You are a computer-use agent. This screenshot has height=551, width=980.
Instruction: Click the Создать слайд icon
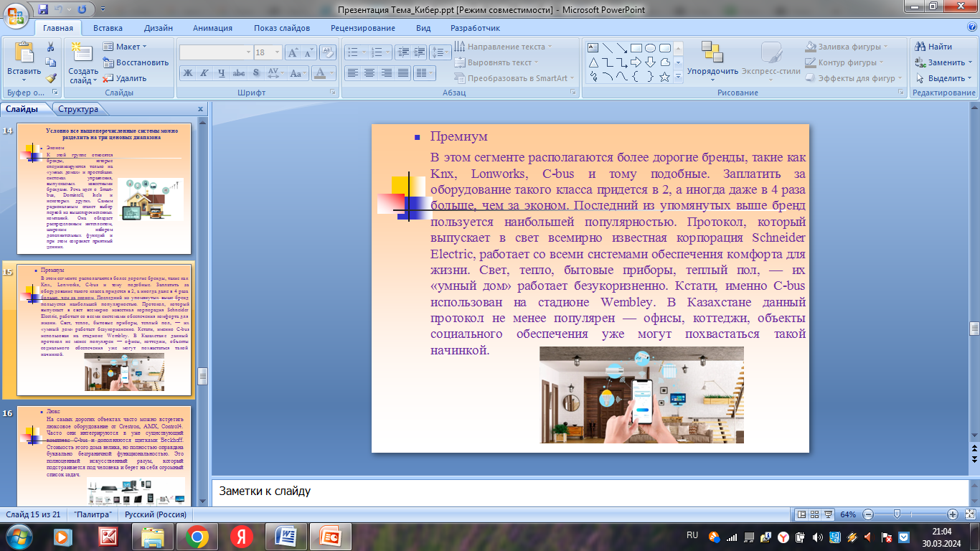(83, 55)
